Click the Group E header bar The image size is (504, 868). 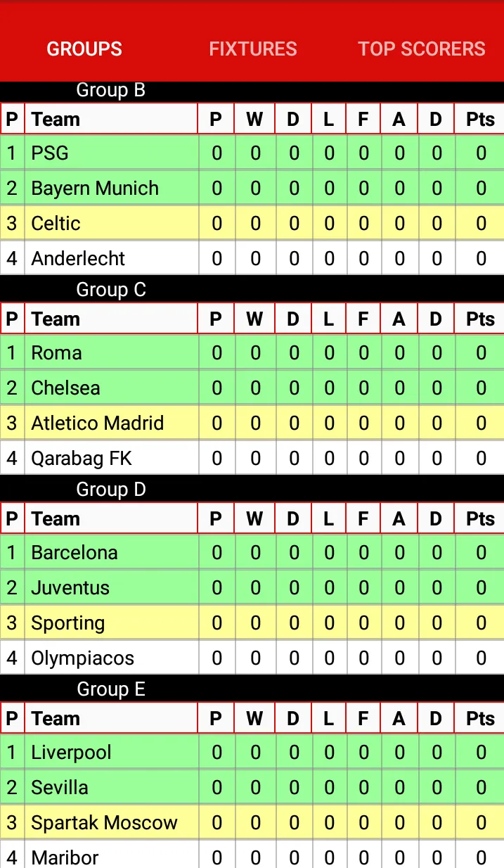pos(110,689)
